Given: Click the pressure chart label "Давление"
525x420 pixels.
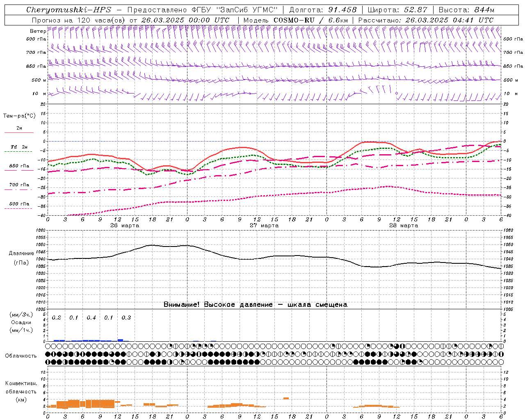Looking at the screenshot, I should point(21,253).
